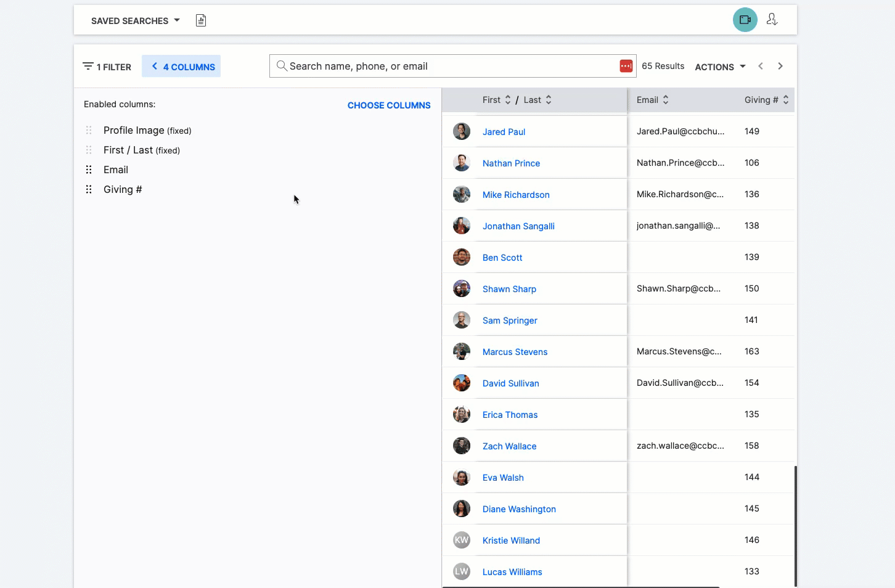Open the 1 Filter panel

pos(107,67)
